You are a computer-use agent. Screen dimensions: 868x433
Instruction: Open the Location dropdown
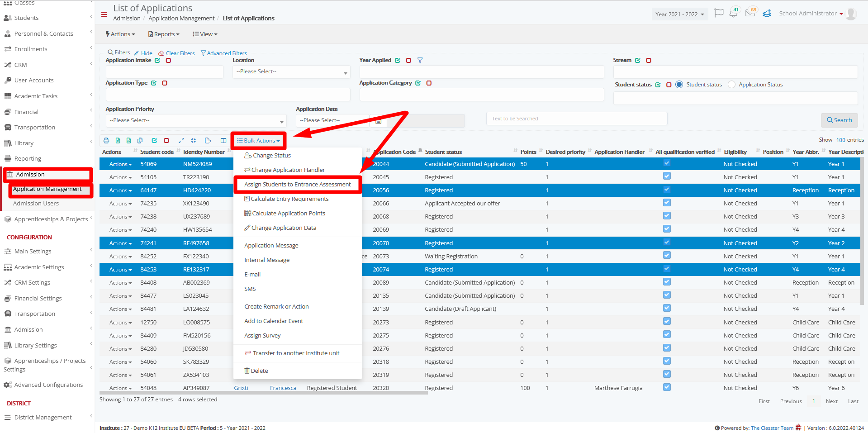pos(291,71)
